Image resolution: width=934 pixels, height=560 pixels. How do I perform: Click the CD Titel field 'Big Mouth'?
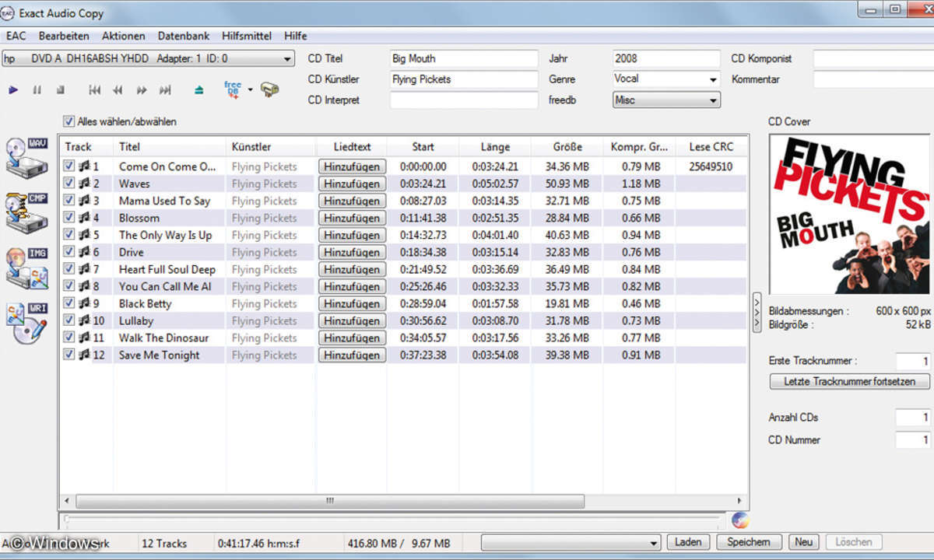pyautogui.click(x=463, y=59)
